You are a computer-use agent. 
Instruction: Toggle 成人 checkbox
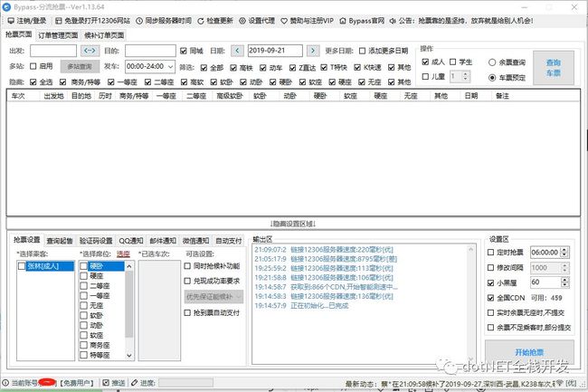tap(425, 62)
